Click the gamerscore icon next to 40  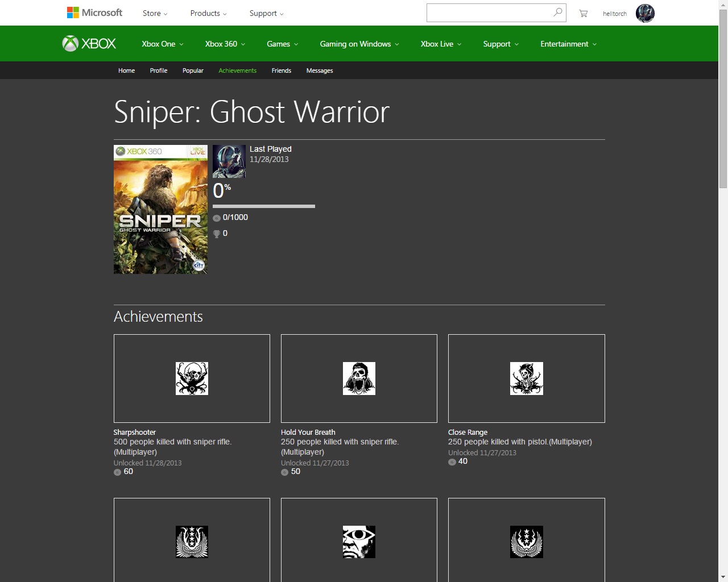[x=452, y=462]
